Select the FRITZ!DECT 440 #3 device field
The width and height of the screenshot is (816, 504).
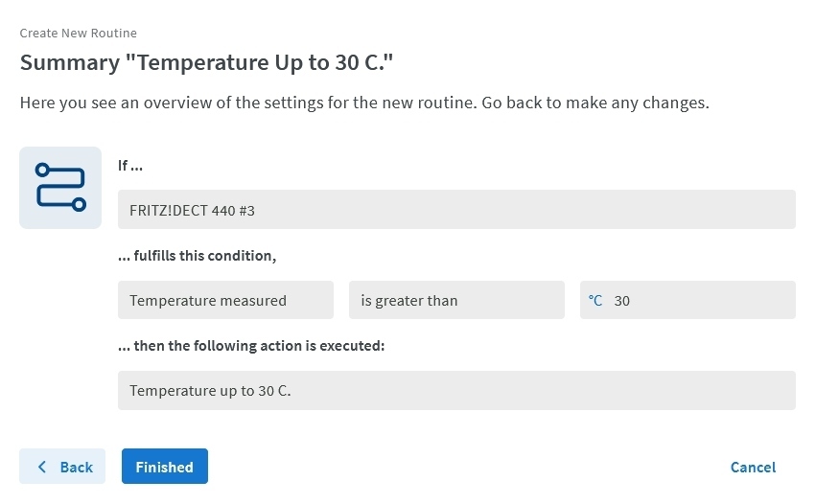[x=456, y=209]
